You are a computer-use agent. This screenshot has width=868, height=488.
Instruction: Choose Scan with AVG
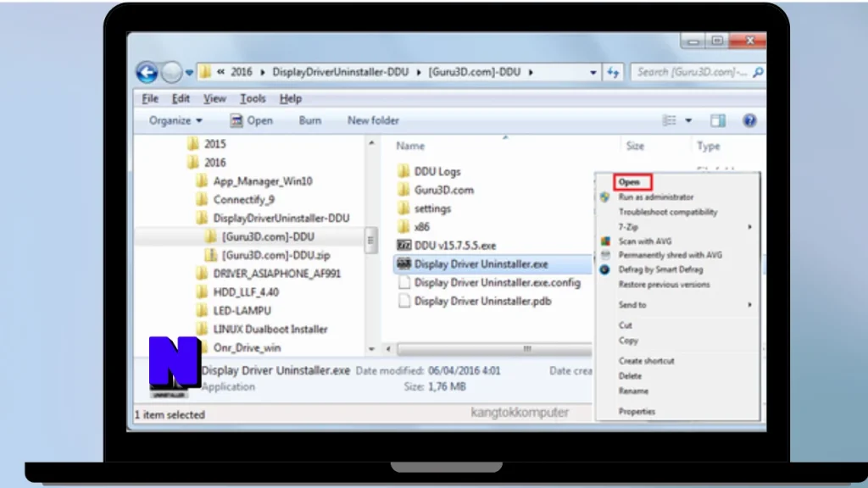click(645, 241)
